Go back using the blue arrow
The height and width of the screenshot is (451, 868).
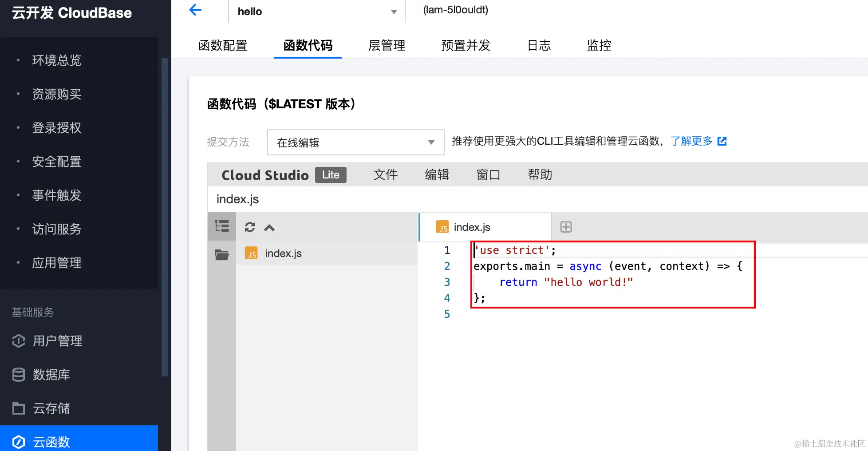[195, 10]
